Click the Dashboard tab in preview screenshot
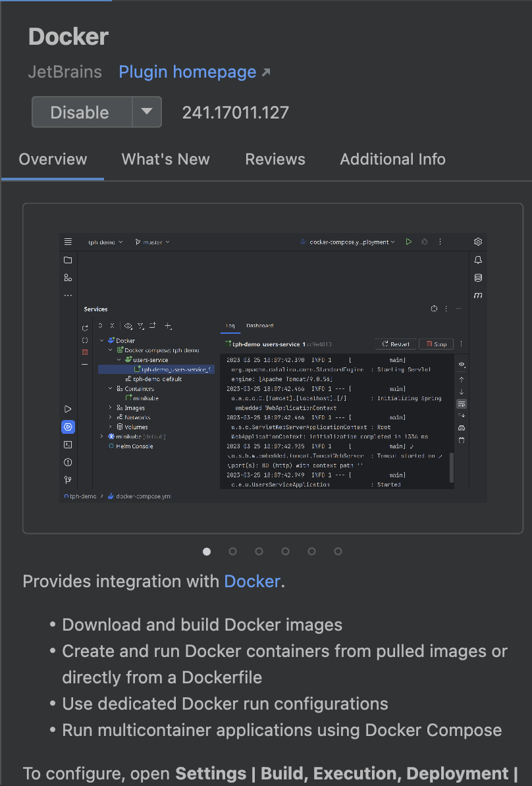This screenshot has width=532, height=786. coord(259,326)
